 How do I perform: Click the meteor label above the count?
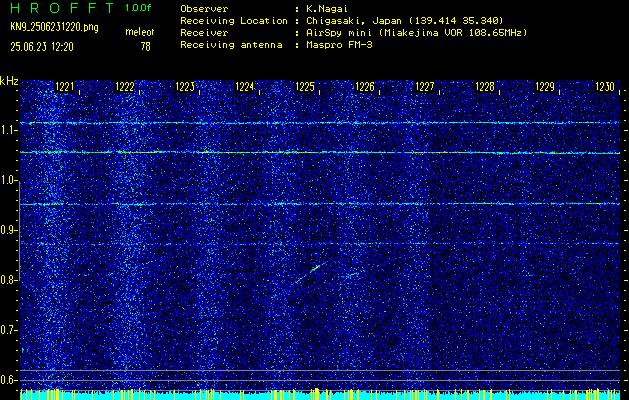tap(140, 32)
